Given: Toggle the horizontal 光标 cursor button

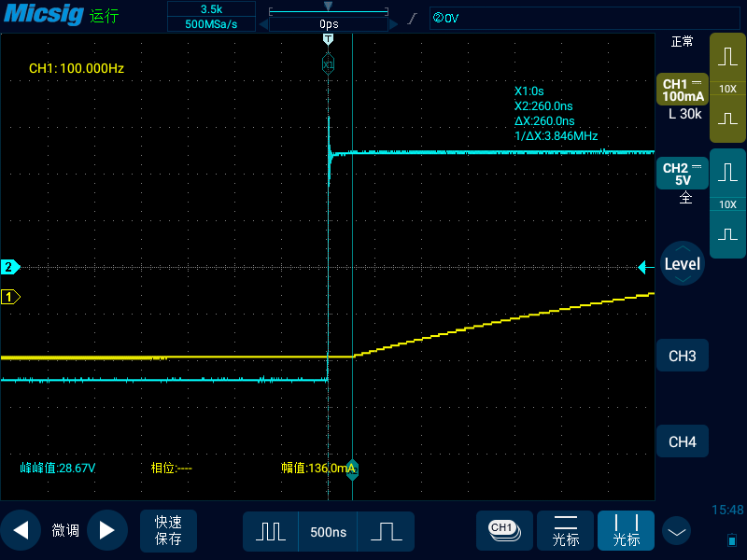Looking at the screenshot, I should (x=566, y=530).
